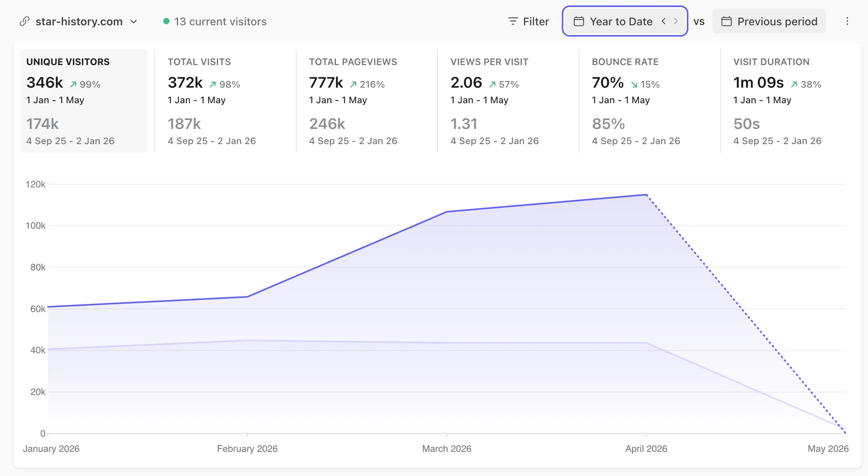This screenshot has height=476, width=868.
Task: Open the three-dot overflow menu
Action: pos(847,21)
